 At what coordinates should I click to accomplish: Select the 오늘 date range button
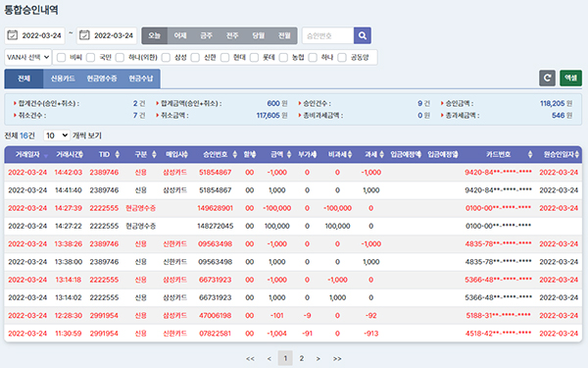154,35
